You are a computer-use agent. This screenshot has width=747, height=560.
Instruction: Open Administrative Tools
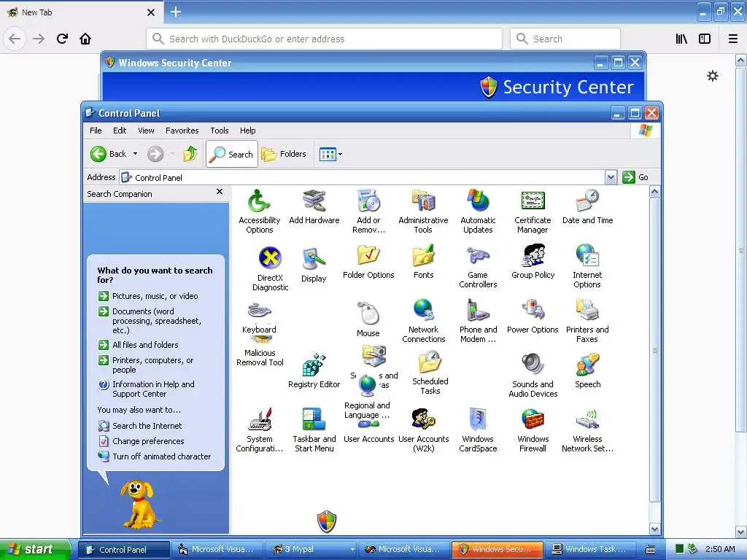(x=423, y=211)
